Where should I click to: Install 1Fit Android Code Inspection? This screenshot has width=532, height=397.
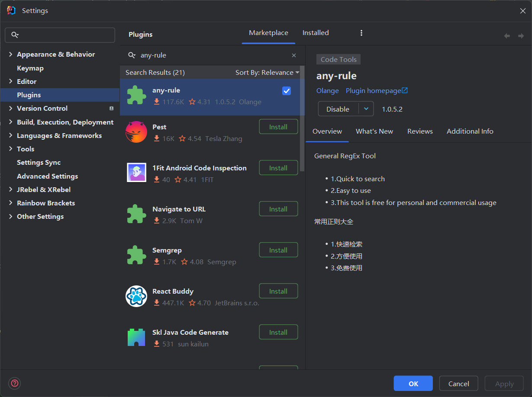[x=278, y=168]
